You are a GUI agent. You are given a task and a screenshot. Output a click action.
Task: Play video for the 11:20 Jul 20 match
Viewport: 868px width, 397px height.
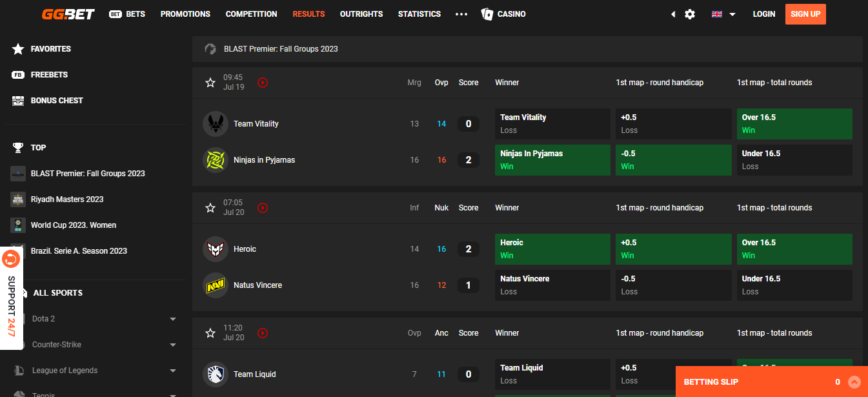coord(263,333)
